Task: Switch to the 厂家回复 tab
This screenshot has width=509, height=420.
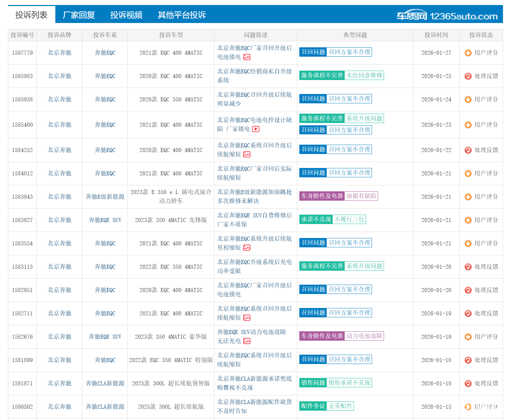Action: 79,15
